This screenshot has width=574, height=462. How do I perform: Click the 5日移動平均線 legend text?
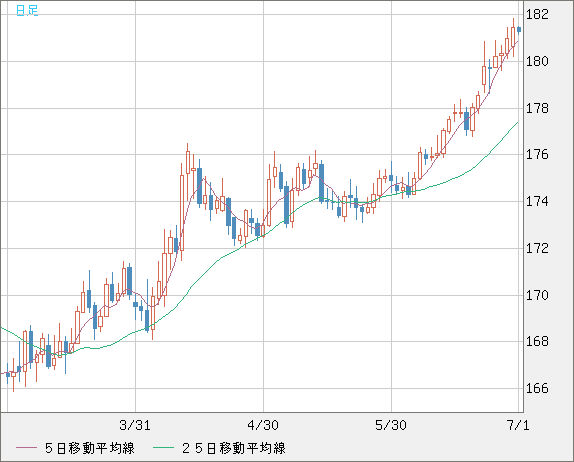(90, 448)
